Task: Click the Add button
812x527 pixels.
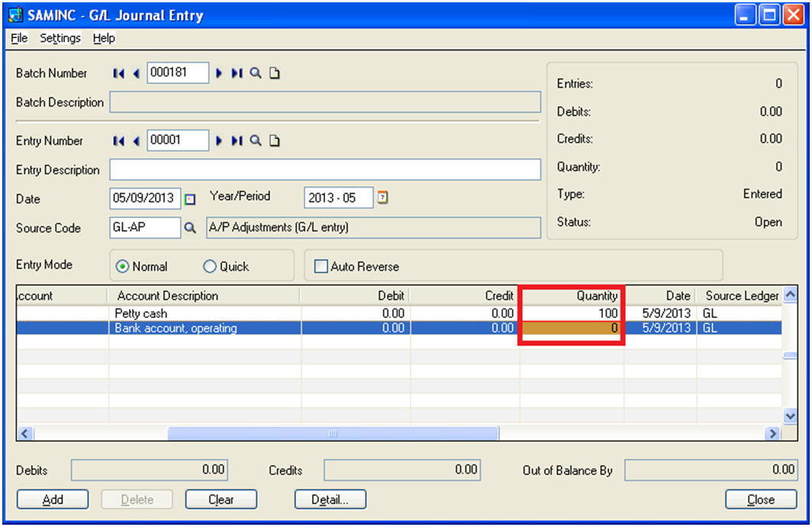Action: (x=53, y=500)
